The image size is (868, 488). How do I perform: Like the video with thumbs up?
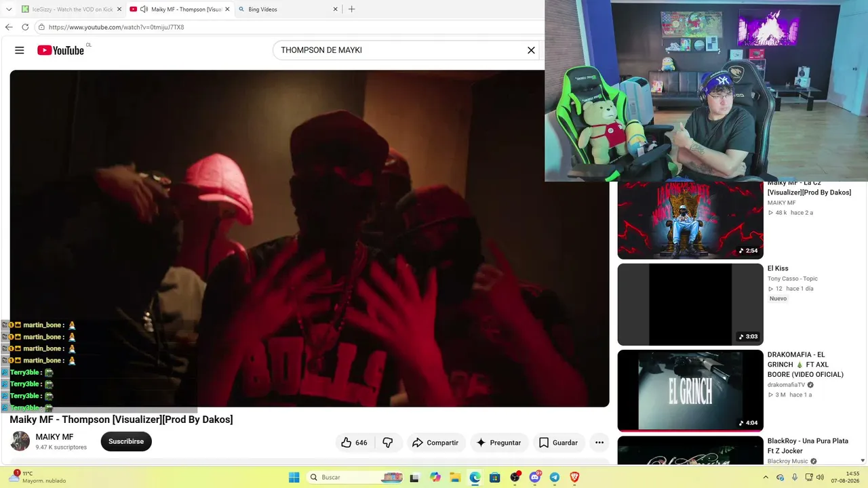click(x=355, y=443)
